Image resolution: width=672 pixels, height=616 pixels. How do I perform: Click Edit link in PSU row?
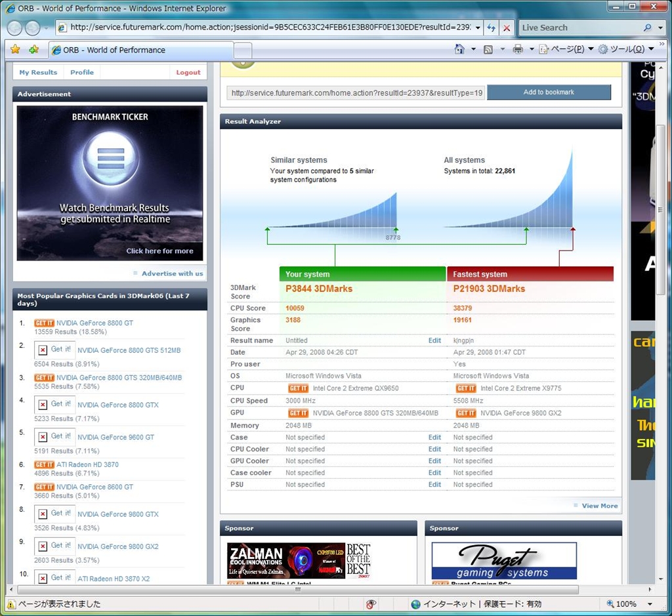434,485
